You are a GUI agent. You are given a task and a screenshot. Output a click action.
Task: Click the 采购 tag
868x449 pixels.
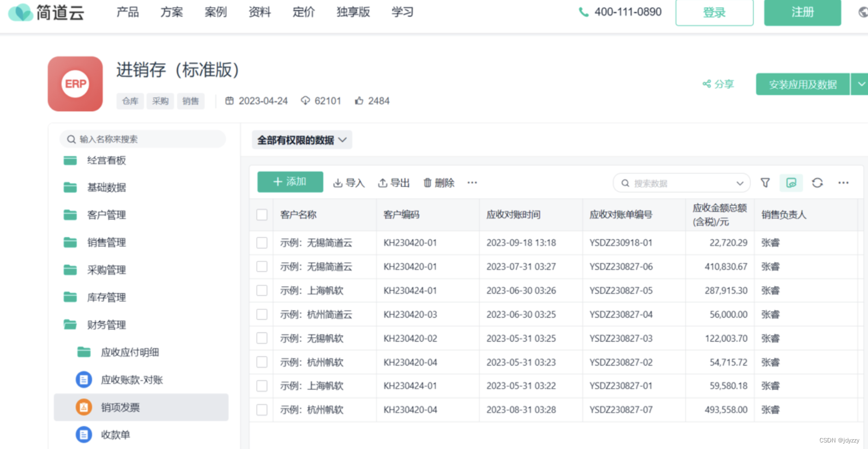click(160, 101)
